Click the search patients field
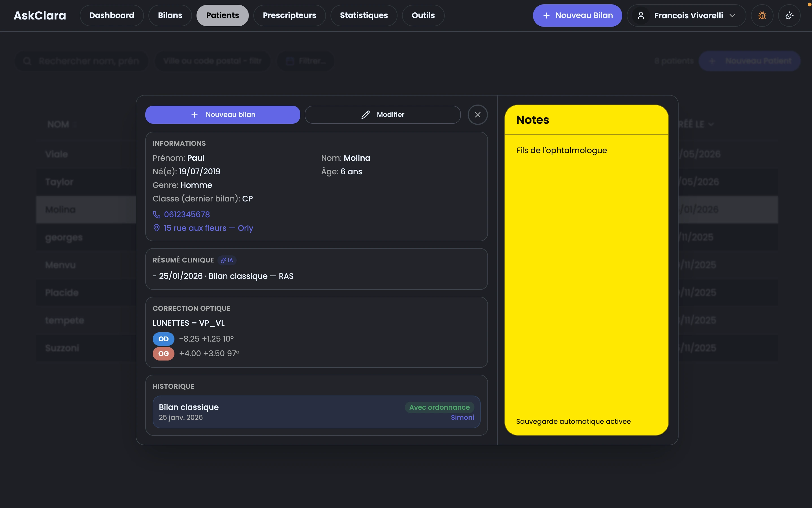Viewport: 812px width, 508px height. point(81,61)
